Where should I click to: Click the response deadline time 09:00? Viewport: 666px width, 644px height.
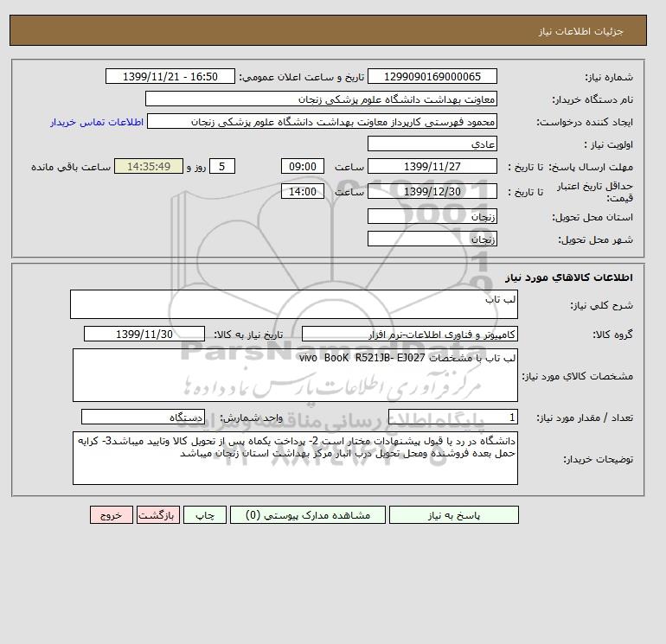pos(303,167)
